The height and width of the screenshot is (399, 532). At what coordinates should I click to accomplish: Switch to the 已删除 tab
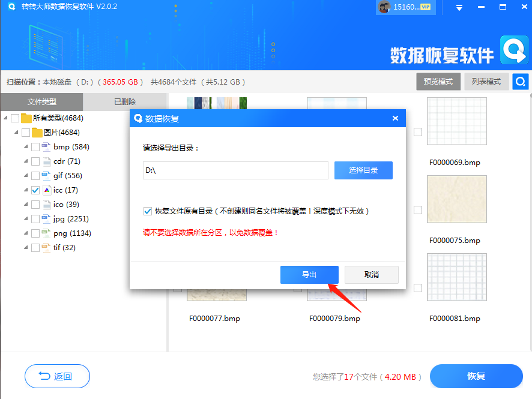[124, 102]
